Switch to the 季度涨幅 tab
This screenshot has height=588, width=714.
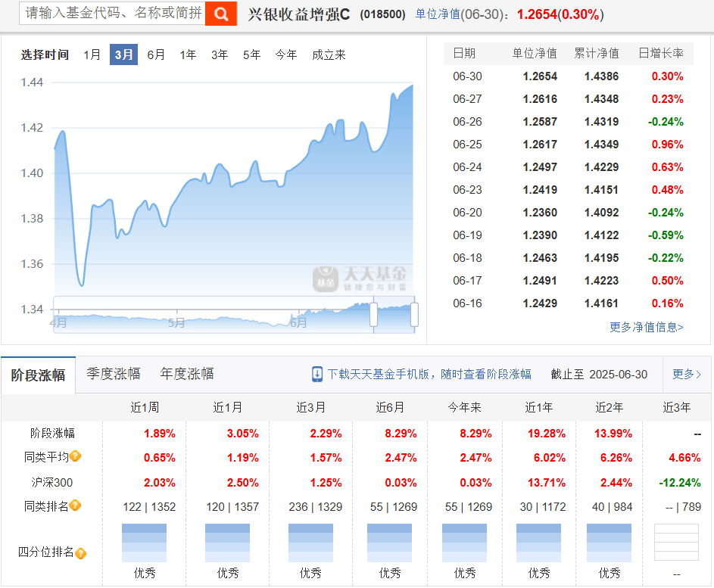pos(114,374)
